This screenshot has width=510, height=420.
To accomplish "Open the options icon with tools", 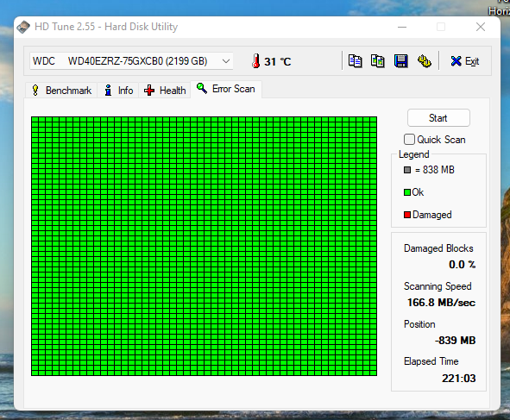I will tap(424, 60).
